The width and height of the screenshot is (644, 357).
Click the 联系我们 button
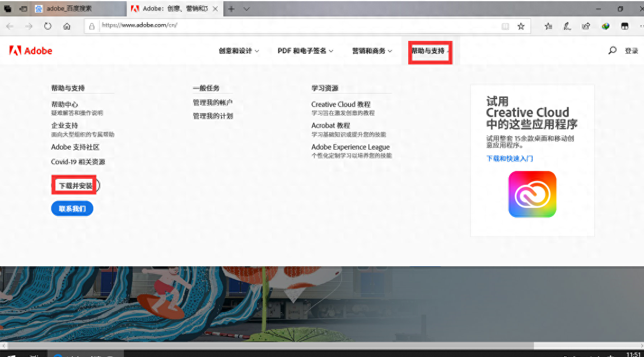tap(72, 208)
